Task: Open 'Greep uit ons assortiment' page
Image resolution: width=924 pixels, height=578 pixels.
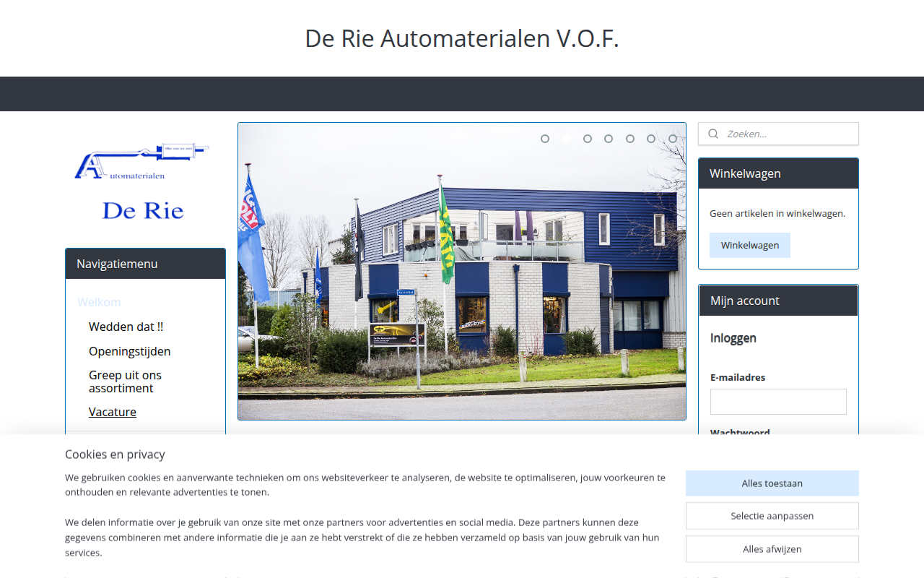Action: coord(125,381)
